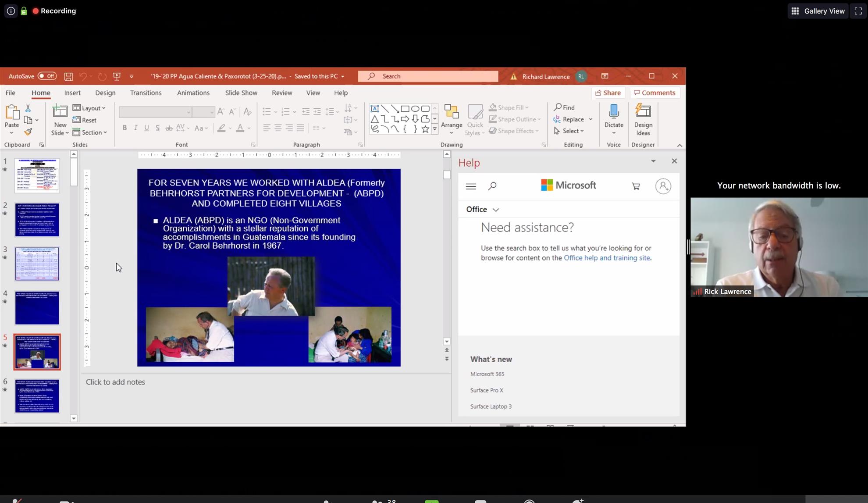The width and height of the screenshot is (868, 503).
Task: Open the Transitions ribbon tab
Action: pos(146,93)
